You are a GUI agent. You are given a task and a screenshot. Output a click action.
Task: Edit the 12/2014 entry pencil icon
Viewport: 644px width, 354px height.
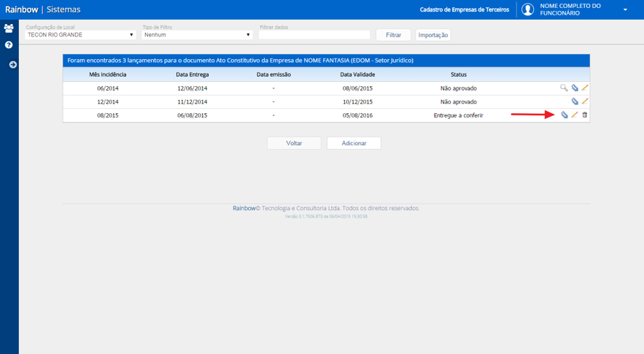pyautogui.click(x=585, y=101)
